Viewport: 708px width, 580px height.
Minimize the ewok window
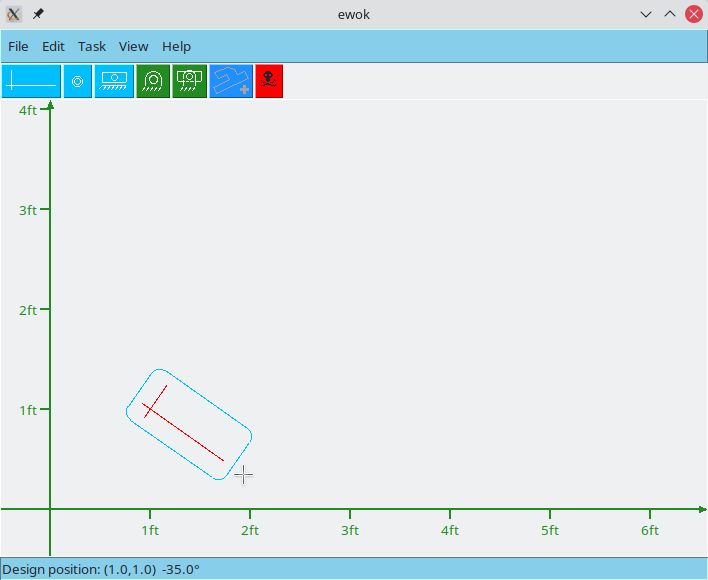click(646, 14)
